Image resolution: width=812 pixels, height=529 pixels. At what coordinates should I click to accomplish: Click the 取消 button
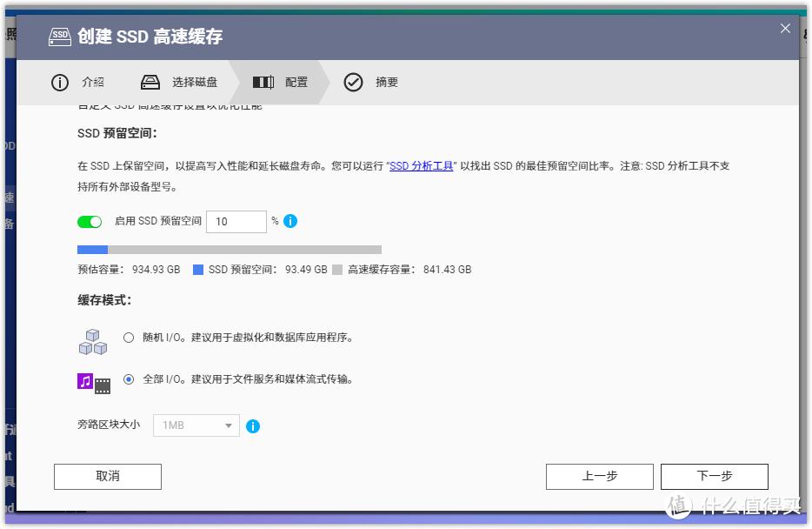[107, 476]
